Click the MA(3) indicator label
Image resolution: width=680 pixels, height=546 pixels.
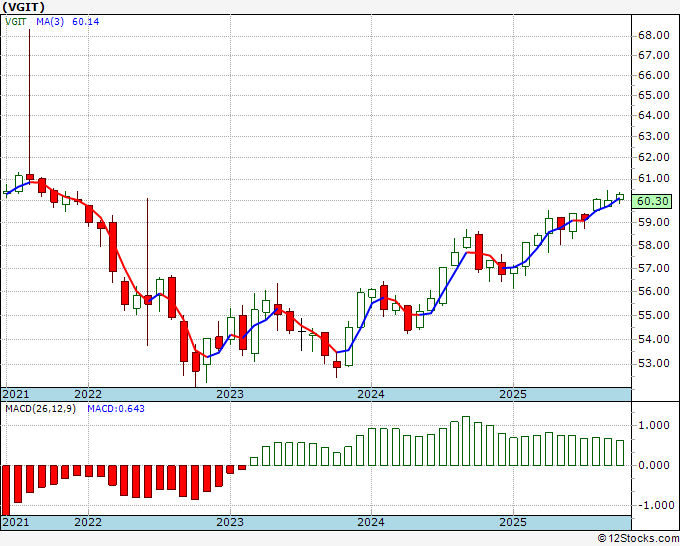click(50, 21)
